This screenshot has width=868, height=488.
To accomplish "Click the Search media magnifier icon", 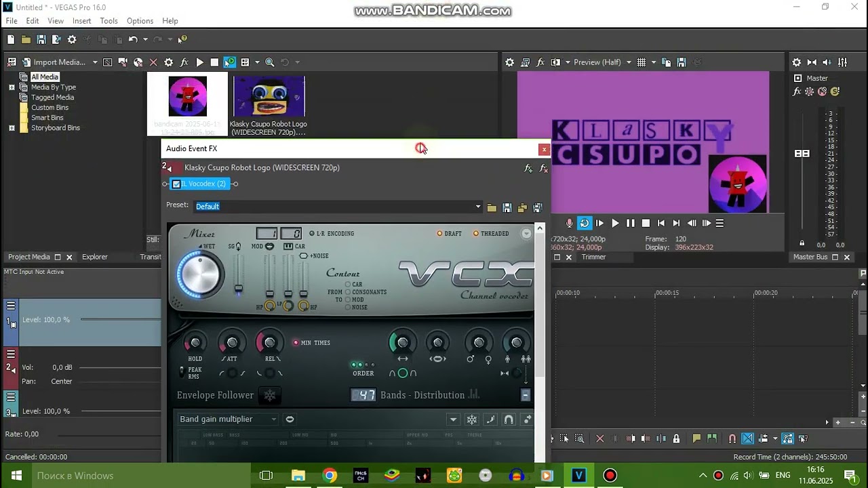I will (x=269, y=62).
